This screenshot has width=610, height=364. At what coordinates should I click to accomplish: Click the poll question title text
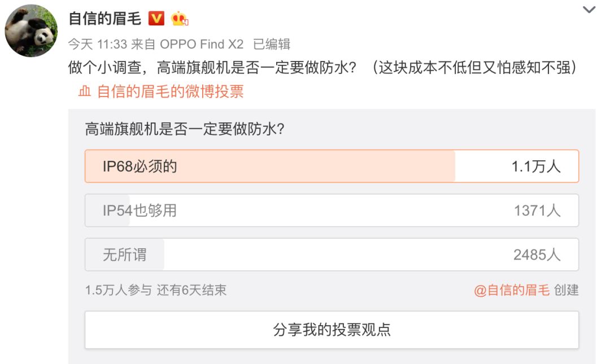pos(185,129)
